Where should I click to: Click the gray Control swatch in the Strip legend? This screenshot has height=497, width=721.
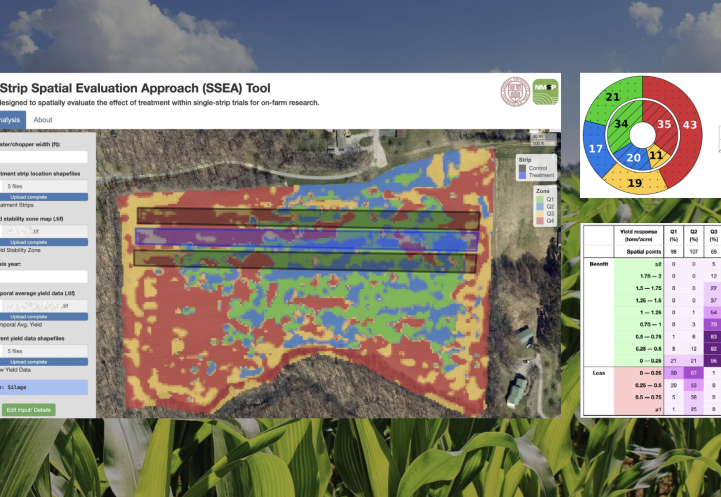point(522,168)
